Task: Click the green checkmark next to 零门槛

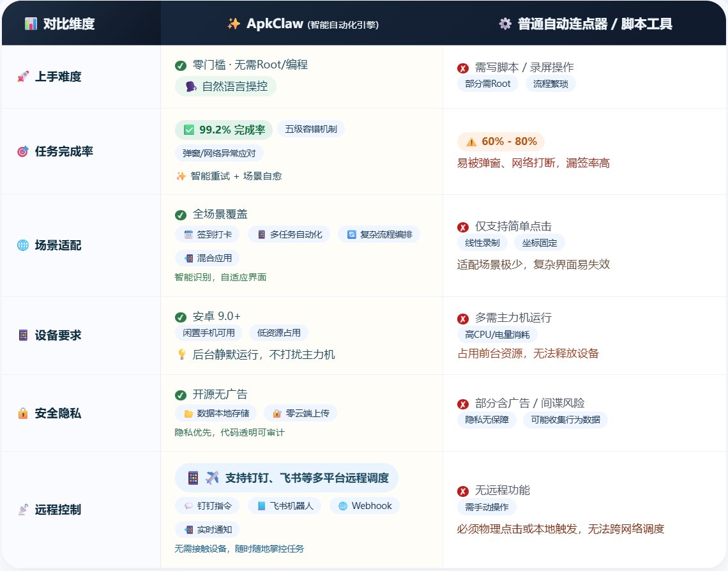Action: point(180,64)
